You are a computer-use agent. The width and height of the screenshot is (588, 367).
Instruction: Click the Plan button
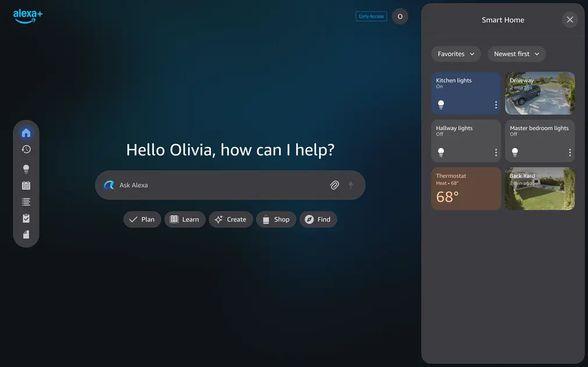(142, 219)
